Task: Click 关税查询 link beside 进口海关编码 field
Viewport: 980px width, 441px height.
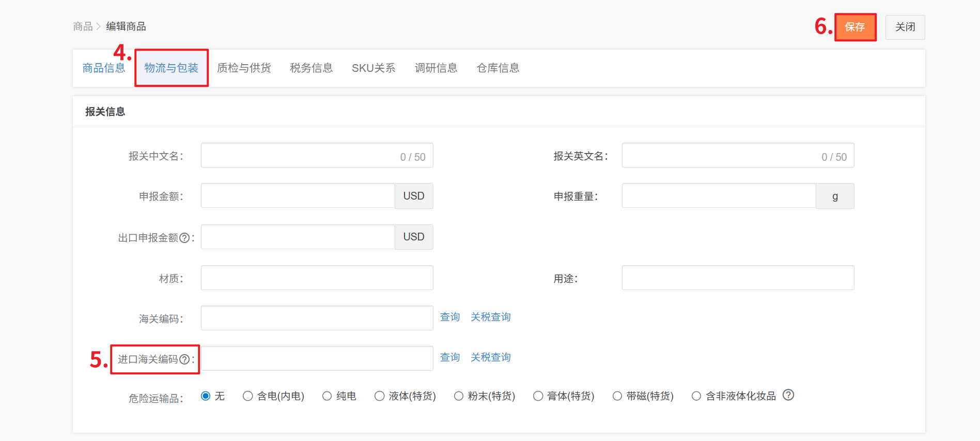Action: click(490, 357)
